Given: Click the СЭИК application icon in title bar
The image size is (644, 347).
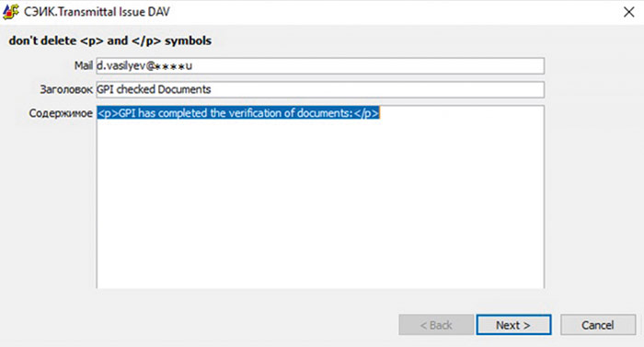Looking at the screenshot, I should [x=11, y=12].
